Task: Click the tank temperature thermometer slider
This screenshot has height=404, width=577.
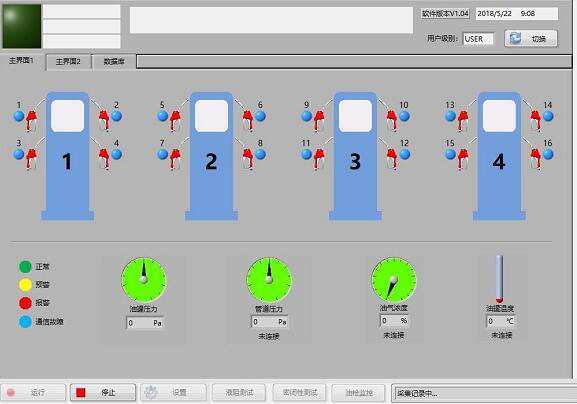Action: coord(499,279)
